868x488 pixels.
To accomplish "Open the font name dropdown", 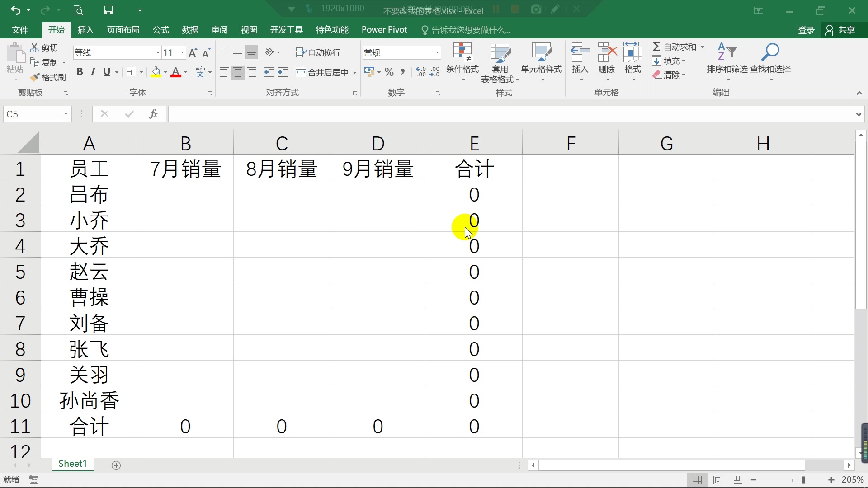I will pyautogui.click(x=158, y=53).
